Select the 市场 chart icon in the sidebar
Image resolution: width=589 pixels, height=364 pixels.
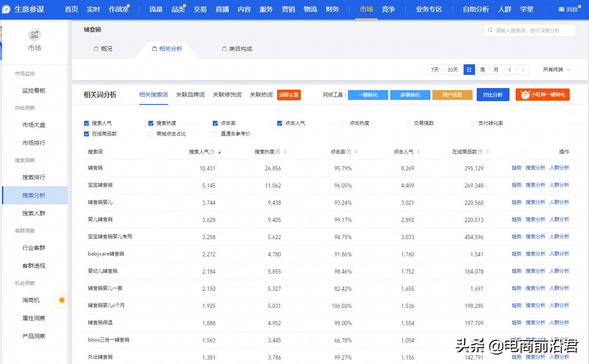click(x=34, y=35)
